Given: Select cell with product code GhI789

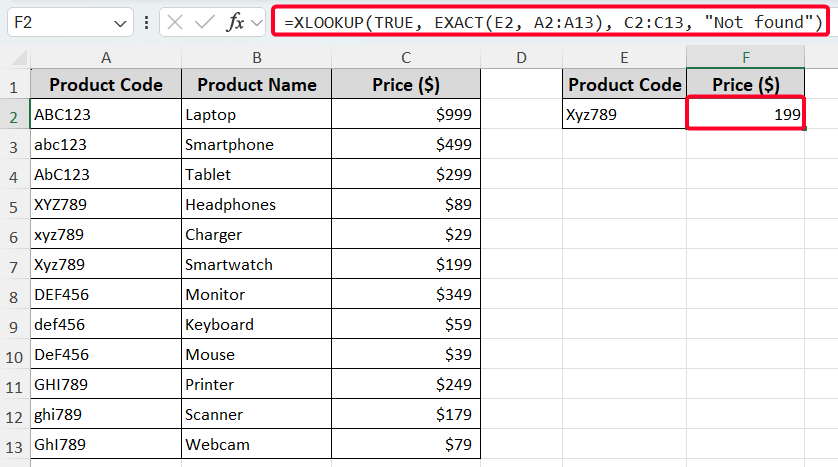Looking at the screenshot, I should pos(106,444).
